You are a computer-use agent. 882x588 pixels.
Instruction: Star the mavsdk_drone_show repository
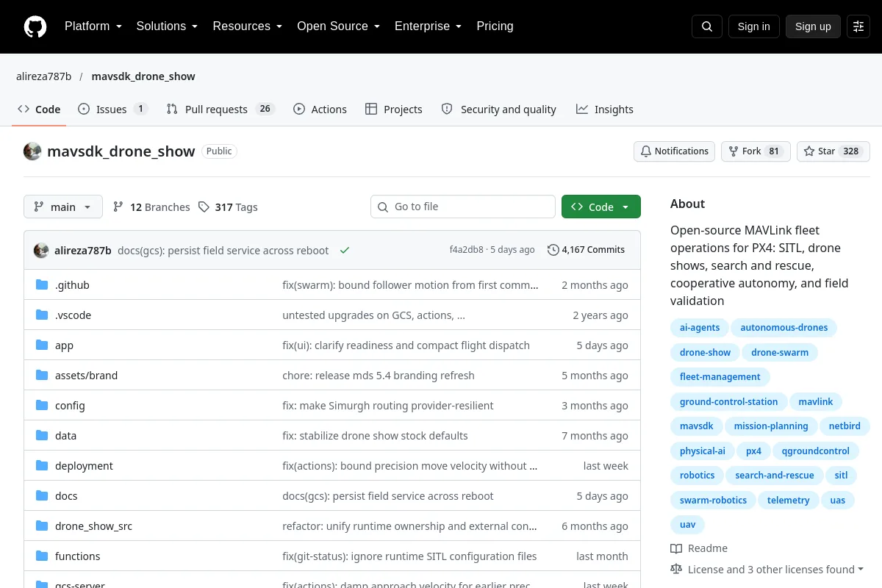tap(833, 151)
